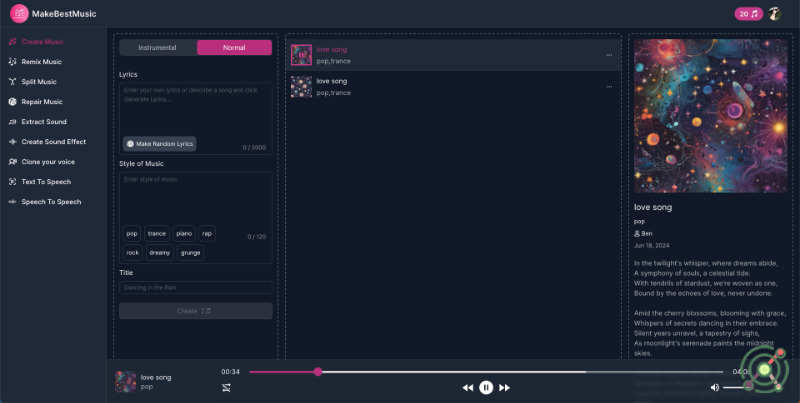Select the Normal mode toggle
The height and width of the screenshot is (403, 800).
pos(234,48)
